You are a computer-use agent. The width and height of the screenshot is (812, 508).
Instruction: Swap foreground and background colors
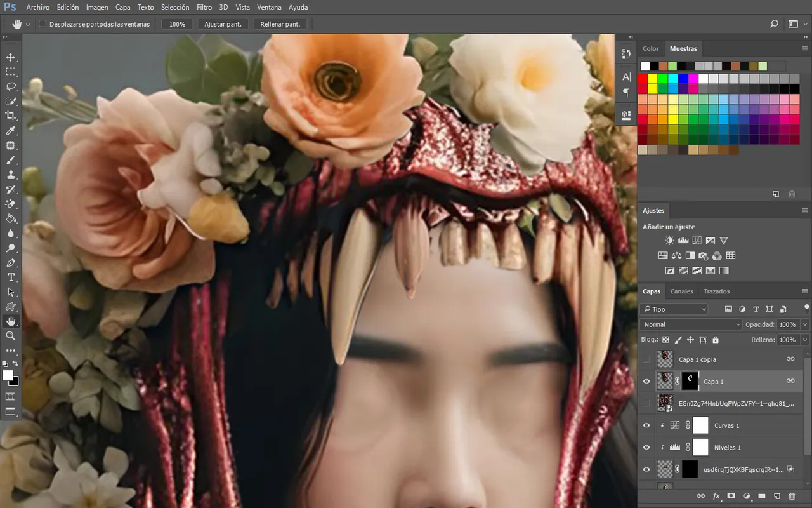click(16, 363)
